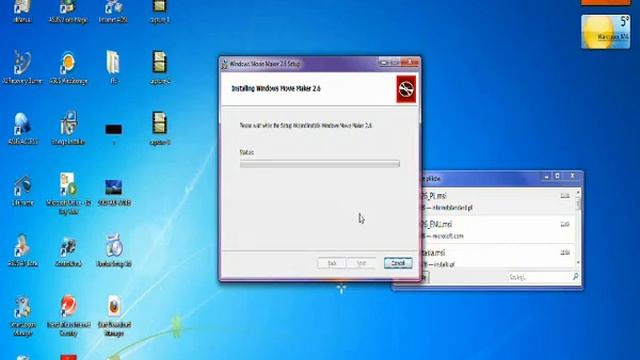Click scroll-down arrow of downloads list scrollbar
The width and height of the screenshot is (640, 360).
tap(578, 262)
